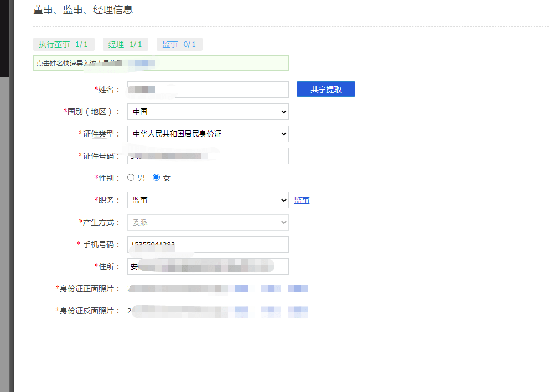Viewport: 549px width, 392px height.
Task: Select the 男 gender radio button
Action: tap(131, 177)
